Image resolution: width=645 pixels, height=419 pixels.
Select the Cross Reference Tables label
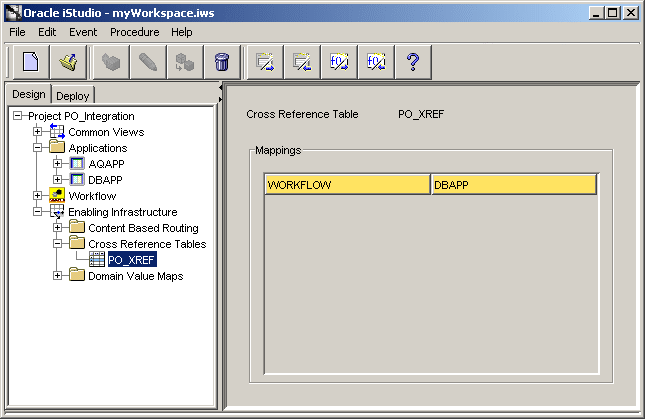click(147, 244)
